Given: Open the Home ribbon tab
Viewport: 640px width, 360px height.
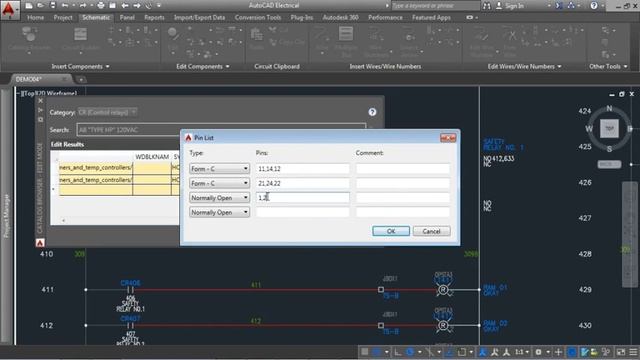Looking at the screenshot, I should 36,18.
